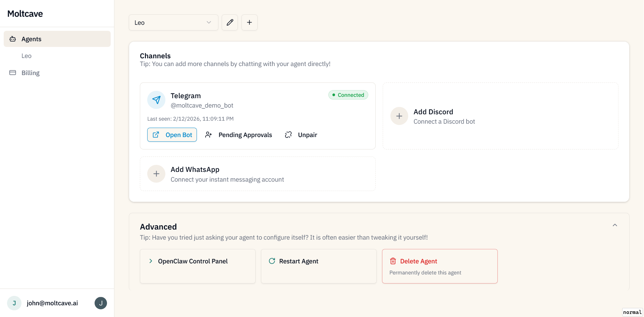This screenshot has width=644, height=317.
Task: Select Leo under Agents in sidebar
Action: tap(26, 56)
